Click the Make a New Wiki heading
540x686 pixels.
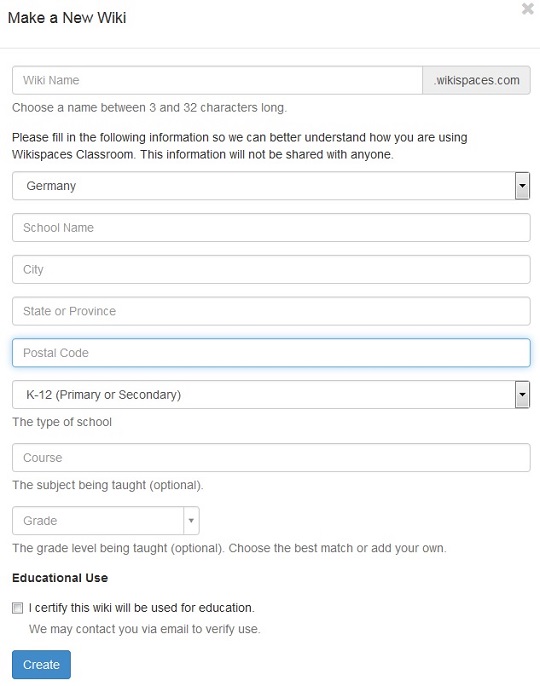[x=67, y=18]
